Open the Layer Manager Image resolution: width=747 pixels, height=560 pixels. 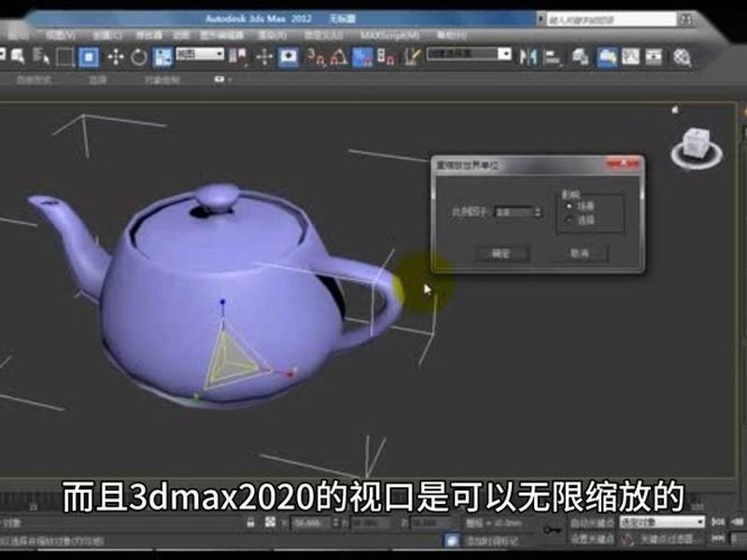click(580, 57)
